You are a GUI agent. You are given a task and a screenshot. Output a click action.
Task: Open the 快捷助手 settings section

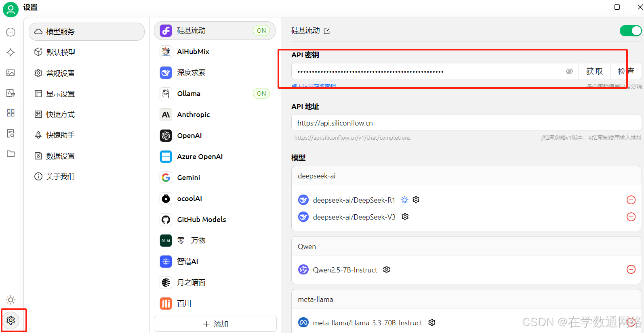pyautogui.click(x=86, y=135)
